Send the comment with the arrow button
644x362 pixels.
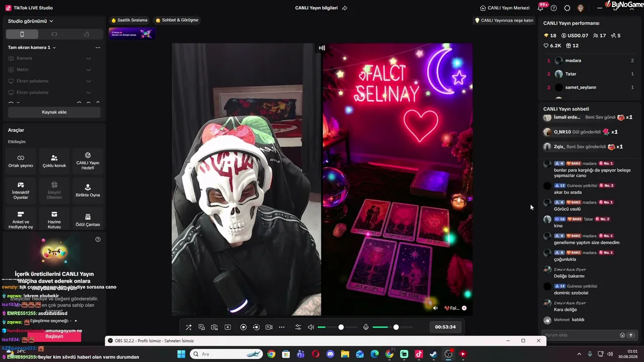click(x=630, y=335)
